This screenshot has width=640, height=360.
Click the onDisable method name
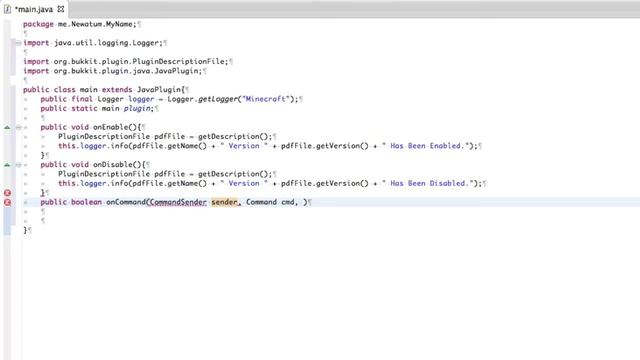113,164
